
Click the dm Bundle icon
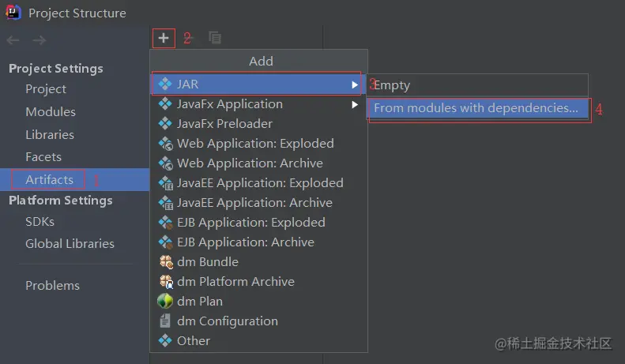click(166, 262)
